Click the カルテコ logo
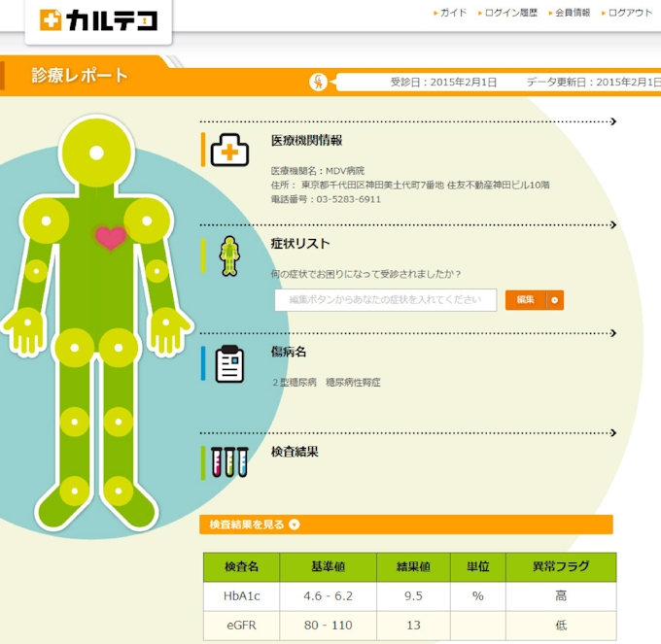 click(x=99, y=20)
